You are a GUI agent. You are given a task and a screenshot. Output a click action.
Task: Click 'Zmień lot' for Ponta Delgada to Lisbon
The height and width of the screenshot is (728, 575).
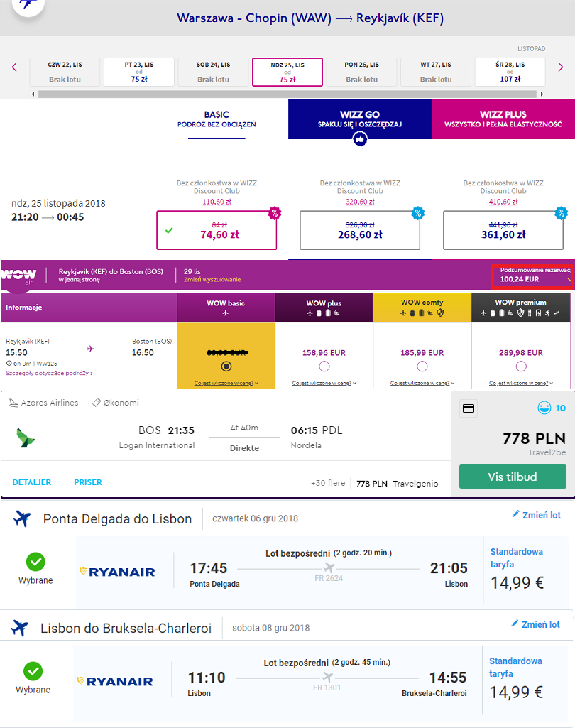pyautogui.click(x=536, y=515)
